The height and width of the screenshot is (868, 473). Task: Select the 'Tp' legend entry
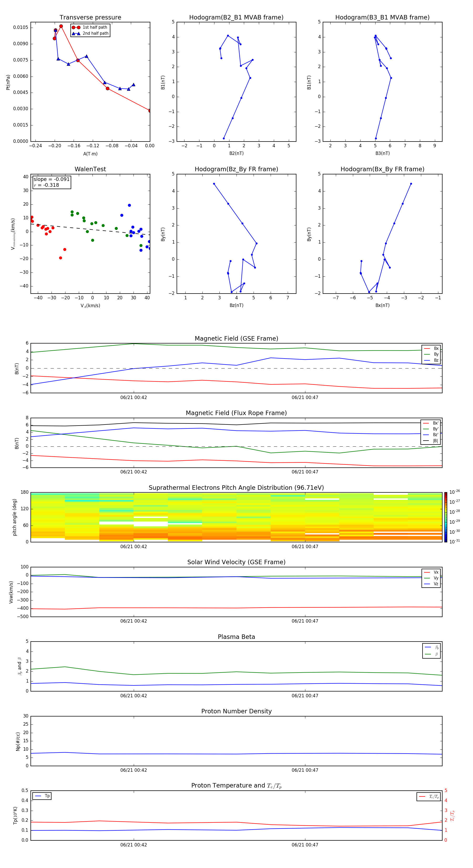42,796
